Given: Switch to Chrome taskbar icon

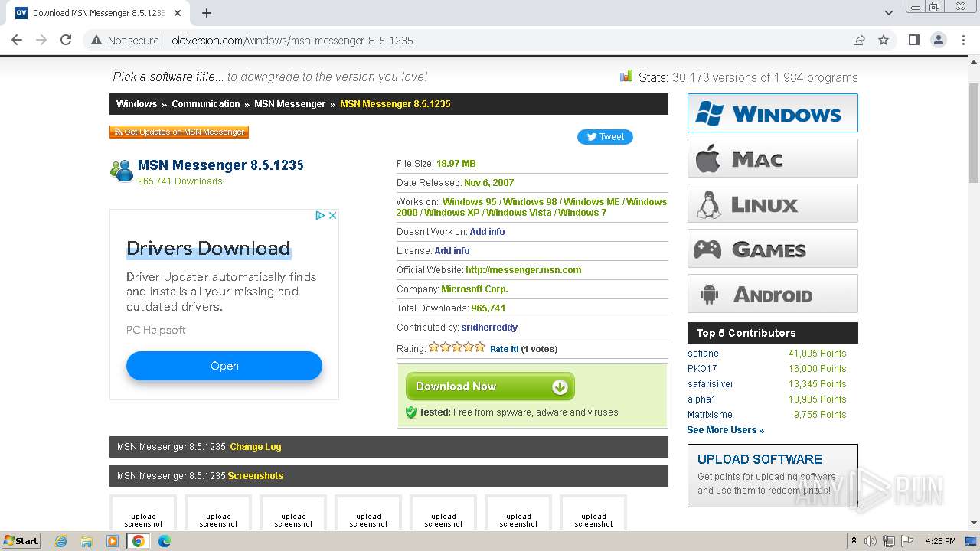Looking at the screenshot, I should pos(139,541).
